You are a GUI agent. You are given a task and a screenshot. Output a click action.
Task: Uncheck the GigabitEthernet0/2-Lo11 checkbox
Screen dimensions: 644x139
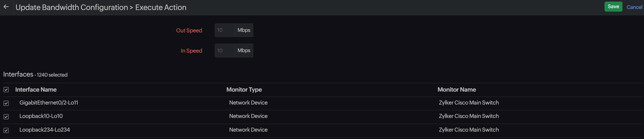pos(6,103)
